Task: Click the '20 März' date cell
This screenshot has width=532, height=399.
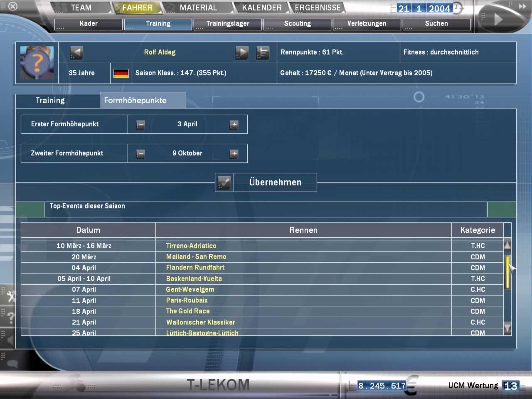Action: point(84,257)
